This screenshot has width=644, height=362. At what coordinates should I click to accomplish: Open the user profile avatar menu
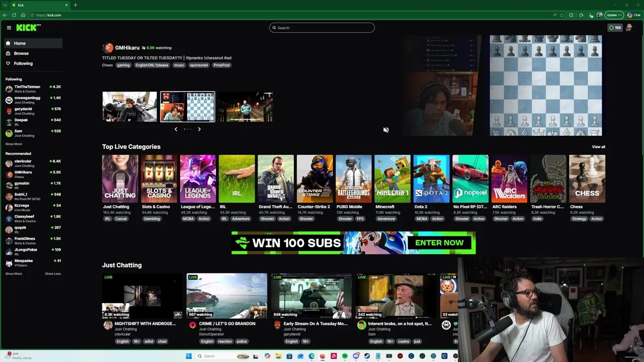(629, 28)
